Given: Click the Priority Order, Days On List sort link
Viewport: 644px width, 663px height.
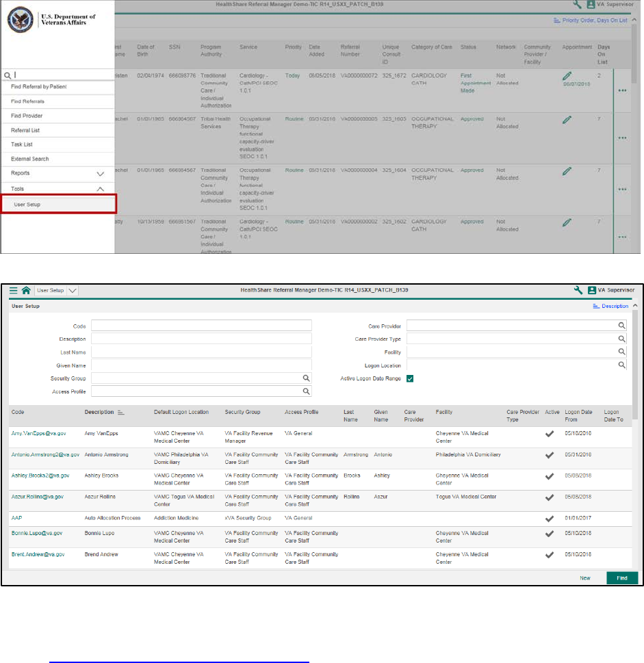Looking at the screenshot, I should coord(595,21).
